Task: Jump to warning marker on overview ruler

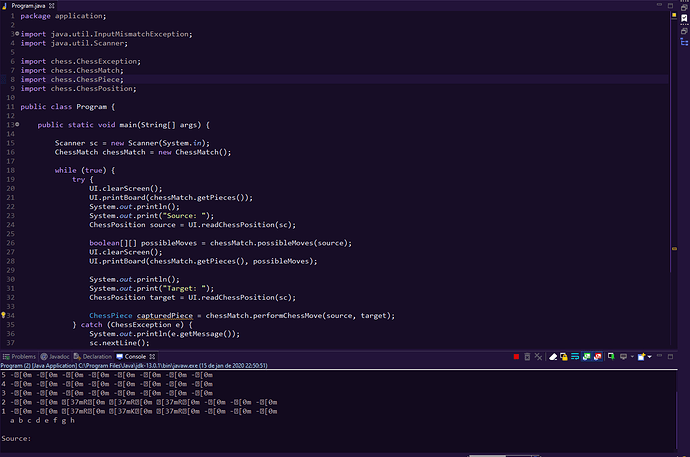Action: pyautogui.click(x=674, y=249)
